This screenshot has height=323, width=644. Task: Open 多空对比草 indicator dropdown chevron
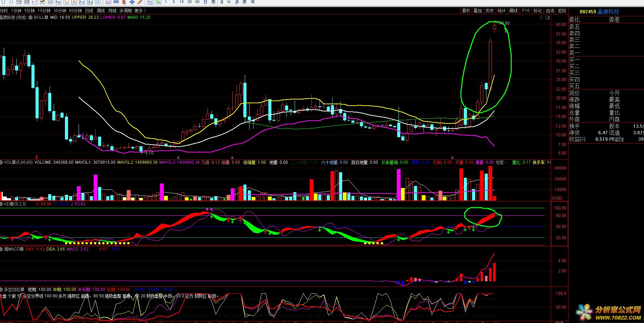point(2,290)
